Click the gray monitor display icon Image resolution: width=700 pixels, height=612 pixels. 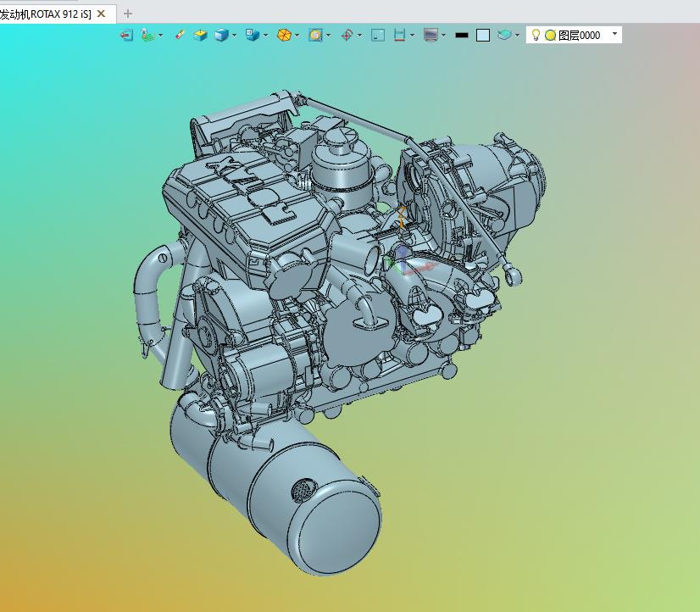[x=431, y=35]
